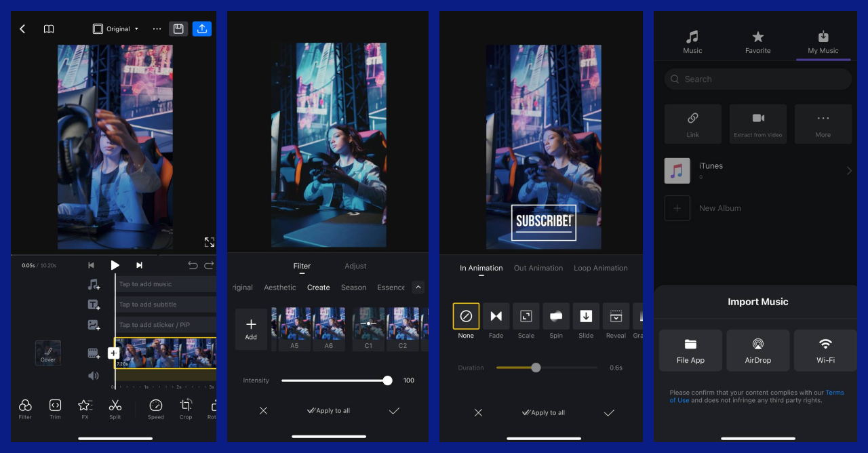Viewport: 868px width, 453px height.
Task: Tap to add sticker / PiP
Action: 166,325
